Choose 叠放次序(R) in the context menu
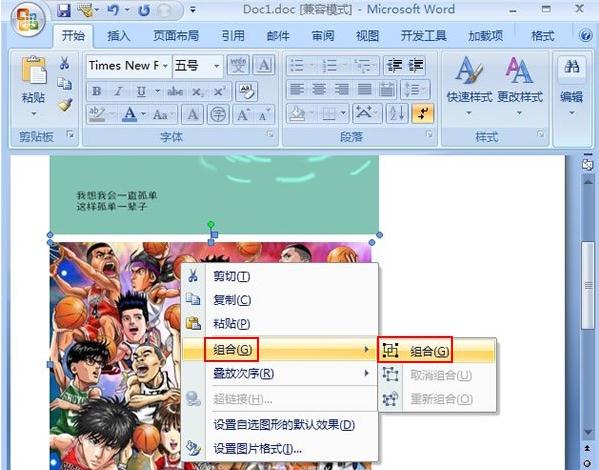Image resolution: width=599 pixels, height=470 pixels. point(280,373)
